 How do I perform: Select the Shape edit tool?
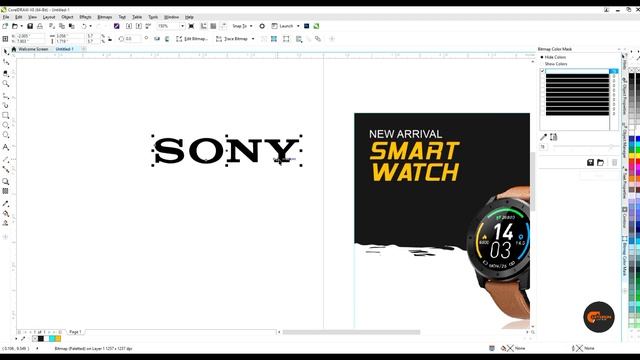click(x=6, y=62)
